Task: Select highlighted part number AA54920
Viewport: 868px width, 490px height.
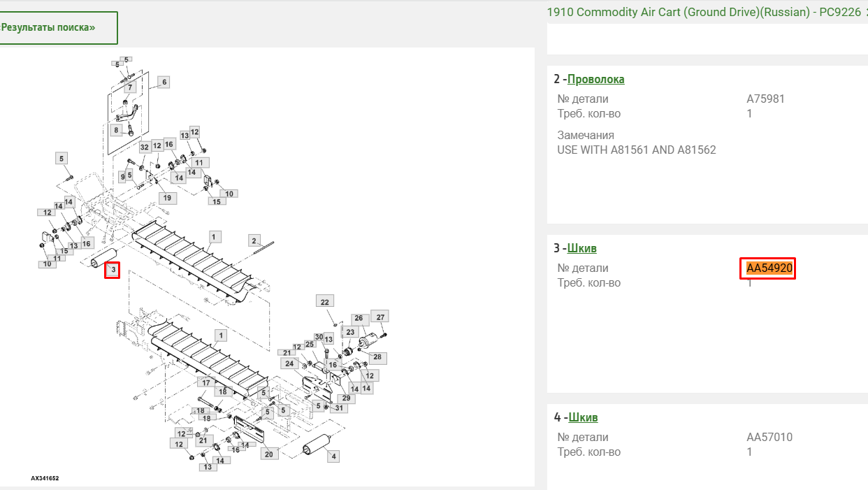Action: point(770,268)
